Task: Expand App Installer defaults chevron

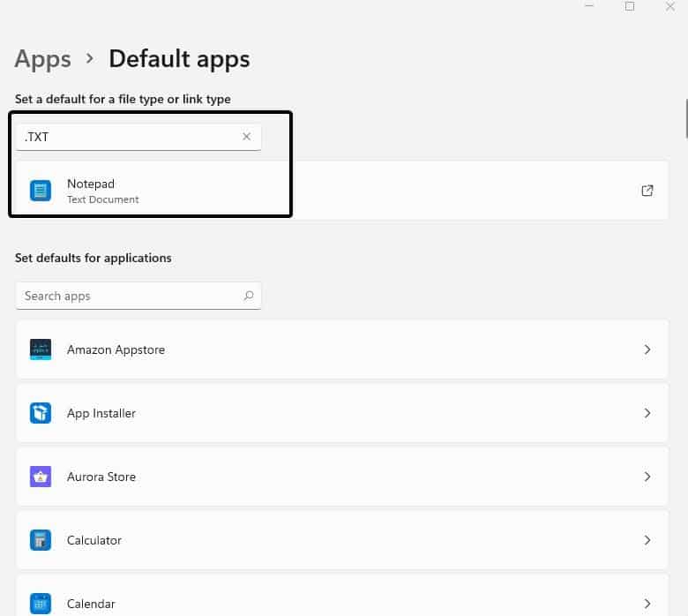Action: tap(647, 413)
